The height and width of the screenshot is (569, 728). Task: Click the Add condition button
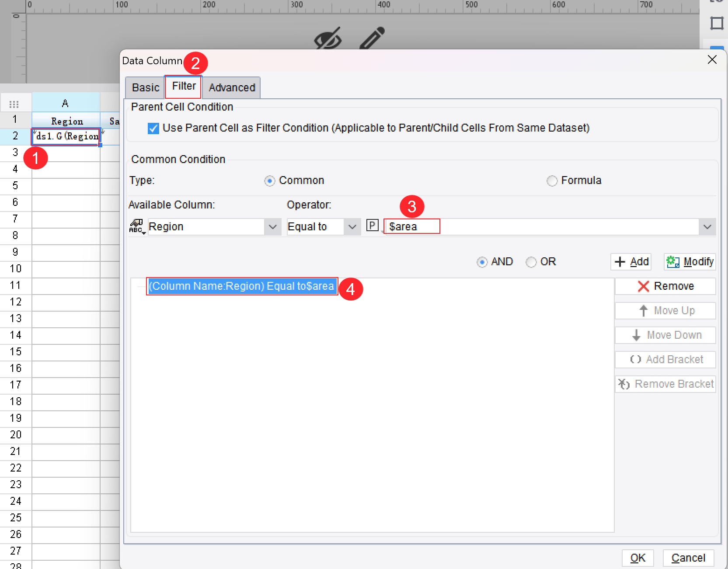coord(631,262)
